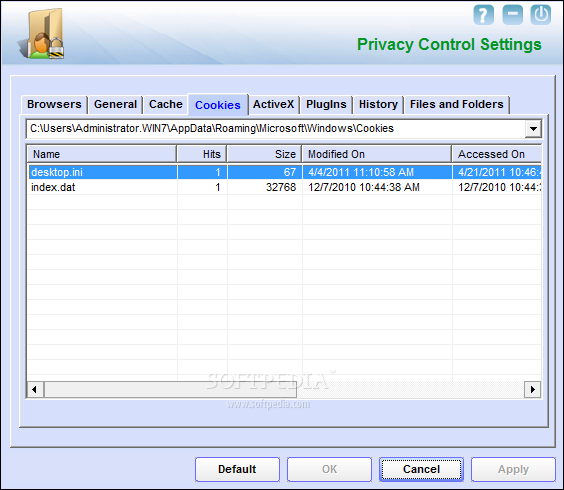The width and height of the screenshot is (564, 490).
Task: Click size value 32768
Action: coord(281,187)
